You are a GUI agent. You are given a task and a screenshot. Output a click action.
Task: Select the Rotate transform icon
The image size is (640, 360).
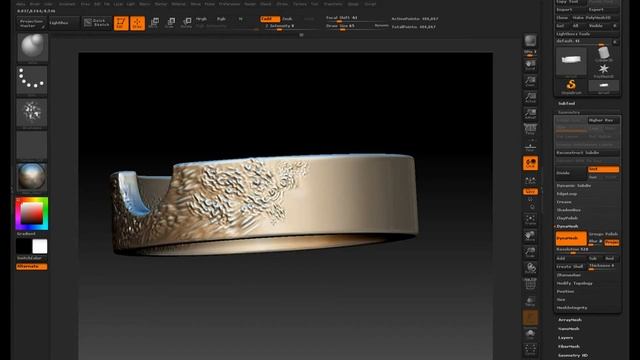click(186, 23)
